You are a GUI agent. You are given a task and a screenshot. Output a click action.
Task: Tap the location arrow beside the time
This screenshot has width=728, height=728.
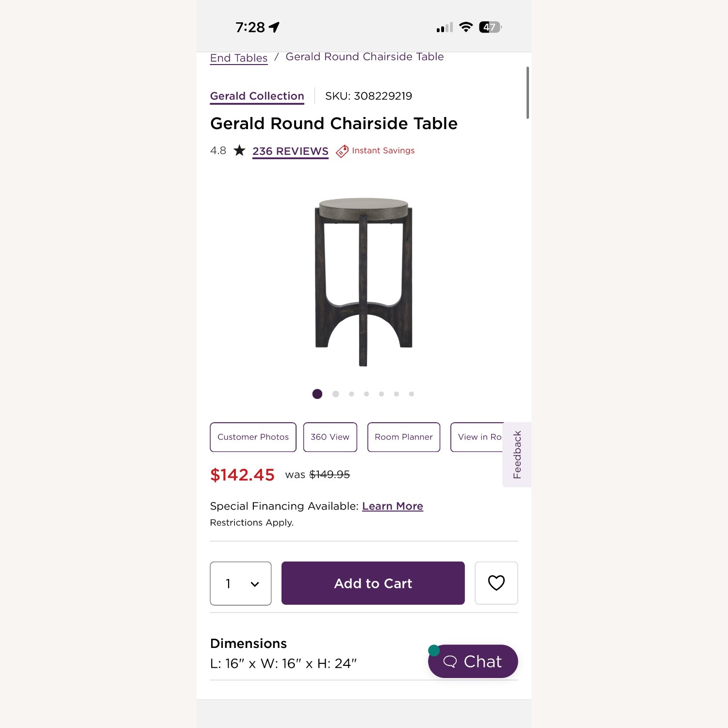coord(274,27)
